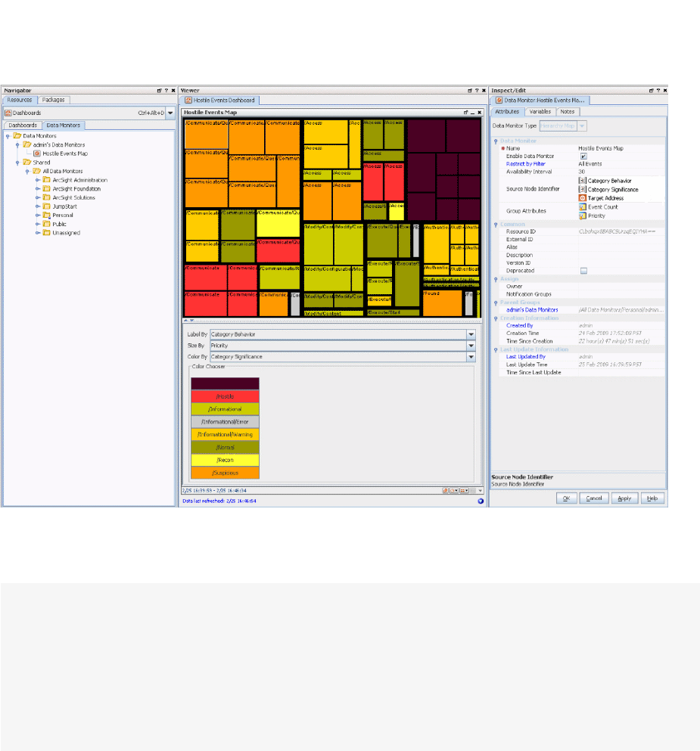Click the Hostile Events Map monitor icon in the Navigator tree

(37, 154)
